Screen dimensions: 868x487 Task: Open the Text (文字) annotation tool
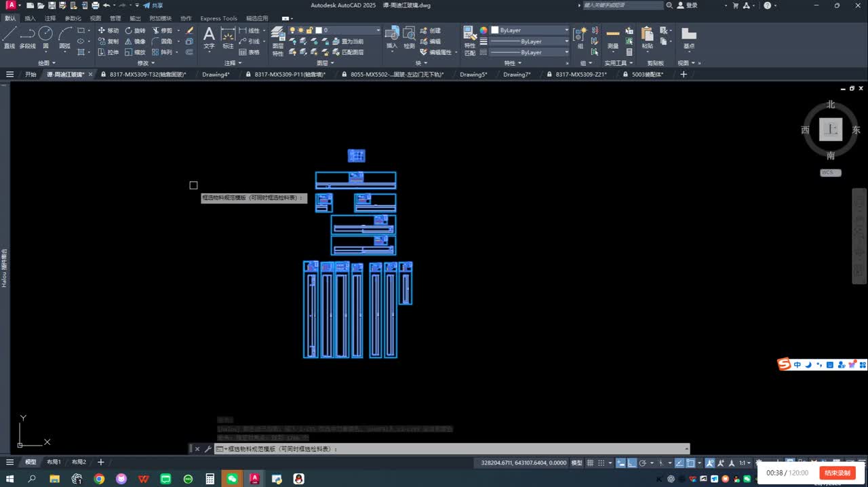point(209,38)
